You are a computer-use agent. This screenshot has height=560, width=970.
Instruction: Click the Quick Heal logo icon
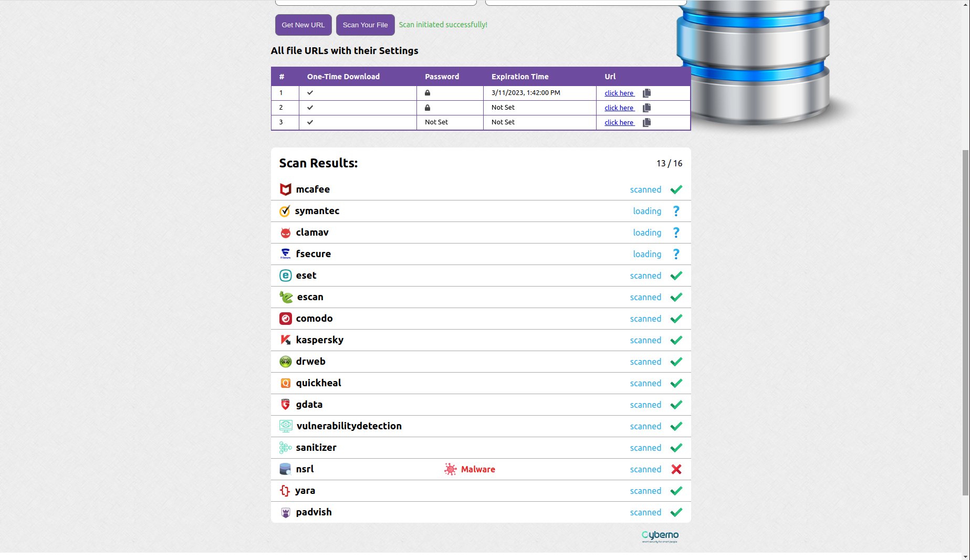(x=285, y=383)
